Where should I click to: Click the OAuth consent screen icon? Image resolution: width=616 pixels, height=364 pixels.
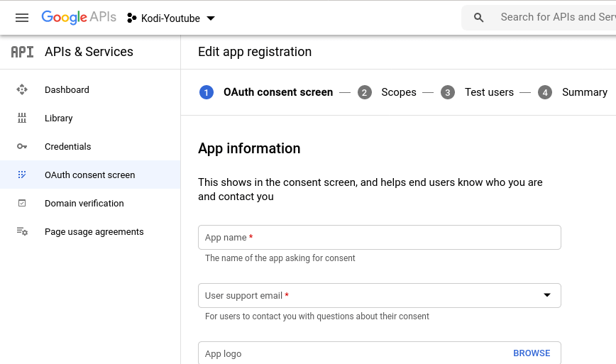[22, 175]
